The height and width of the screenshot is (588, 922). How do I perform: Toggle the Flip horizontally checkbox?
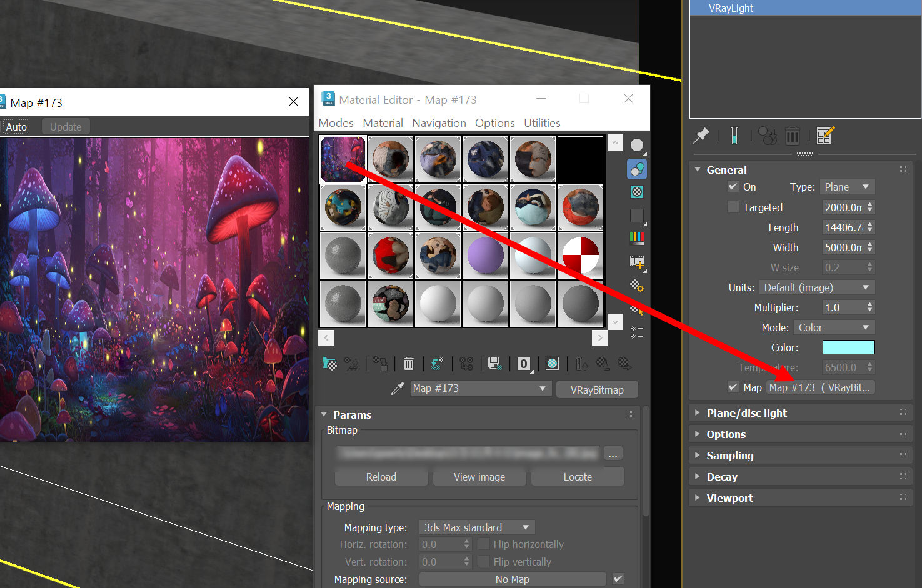pyautogui.click(x=483, y=544)
